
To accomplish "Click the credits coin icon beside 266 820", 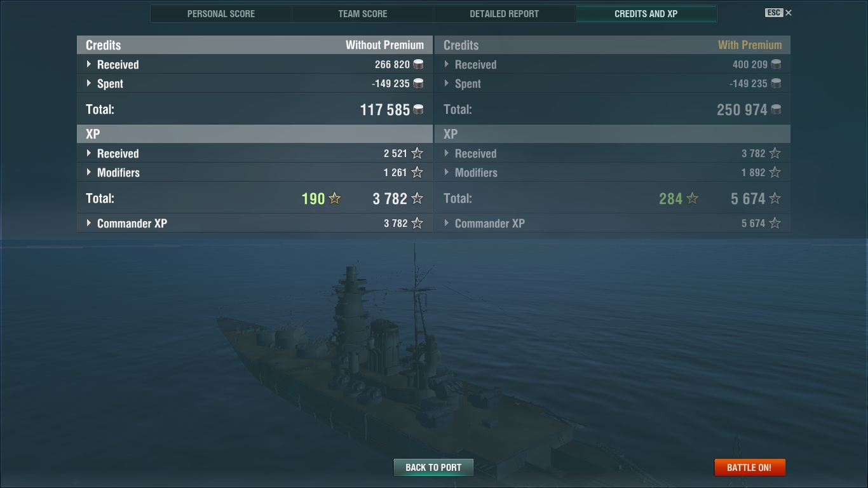I will 418,64.
